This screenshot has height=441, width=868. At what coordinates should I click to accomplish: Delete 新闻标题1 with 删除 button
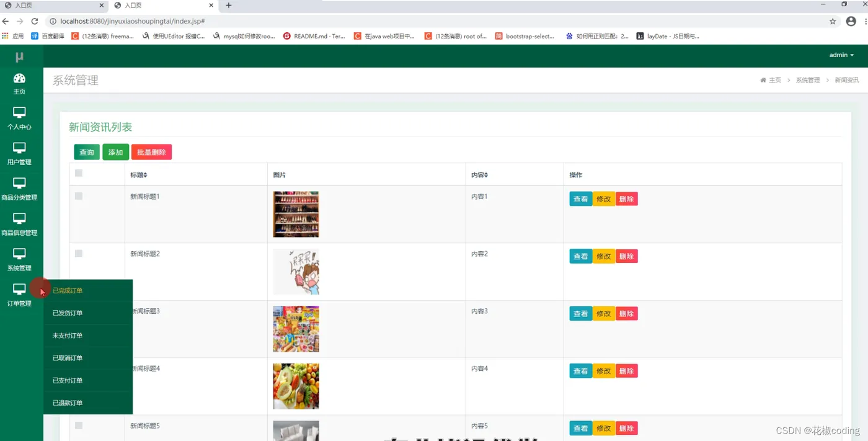[x=627, y=199]
